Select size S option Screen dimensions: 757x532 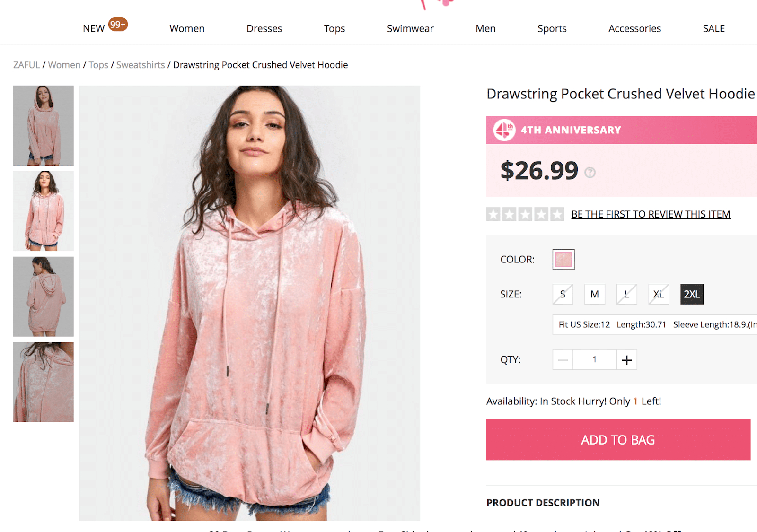tap(563, 294)
